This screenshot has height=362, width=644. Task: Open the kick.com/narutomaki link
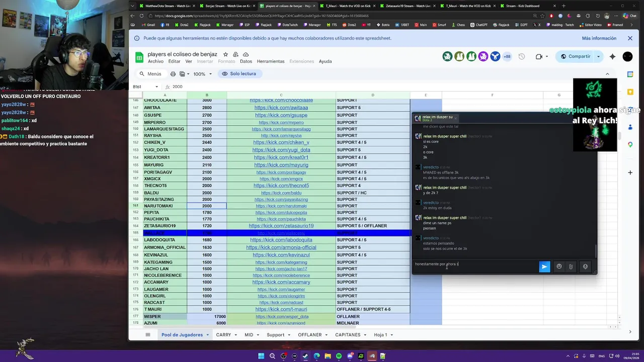pyautogui.click(x=281, y=206)
